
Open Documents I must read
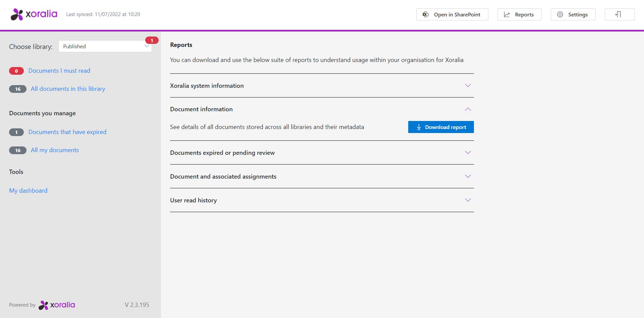[x=59, y=71]
